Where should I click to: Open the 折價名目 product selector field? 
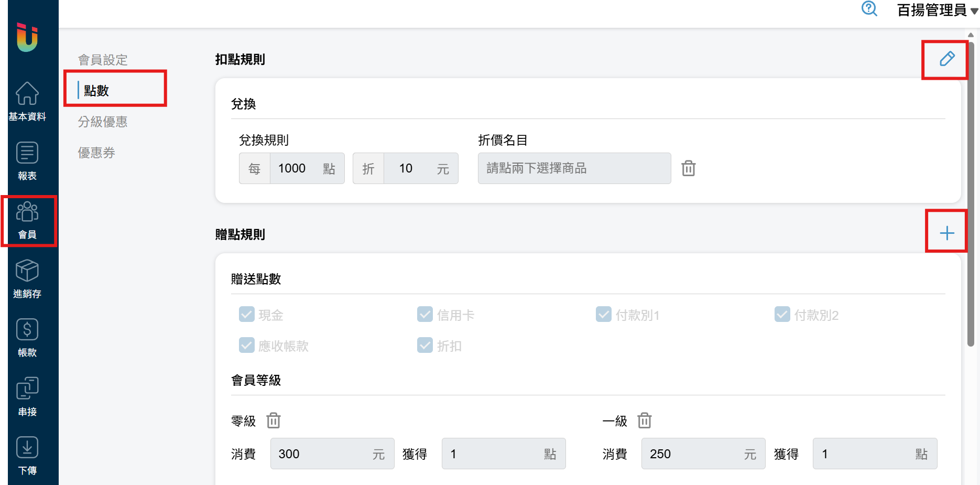[x=574, y=168]
